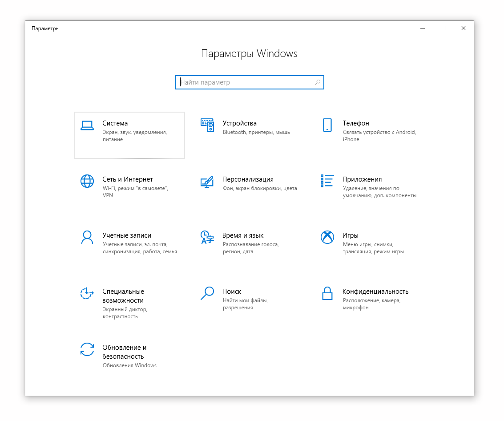Click the description "Wi-Fi, режим в самолете, VPN"
The width and height of the screenshot is (504, 421).
click(135, 192)
